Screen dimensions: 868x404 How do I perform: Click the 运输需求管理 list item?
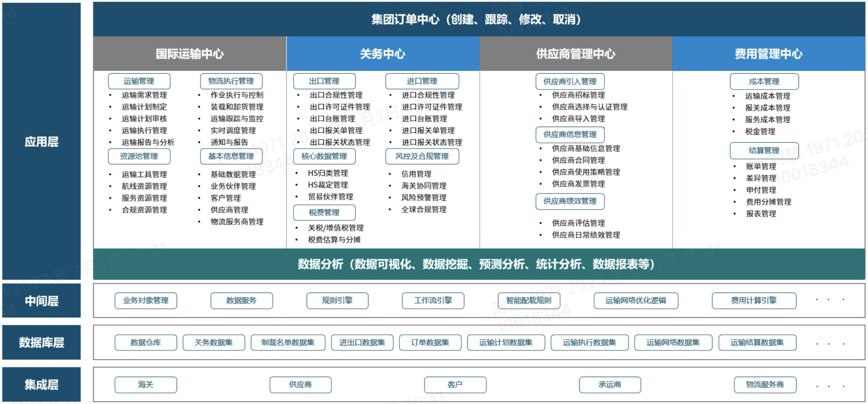click(145, 95)
